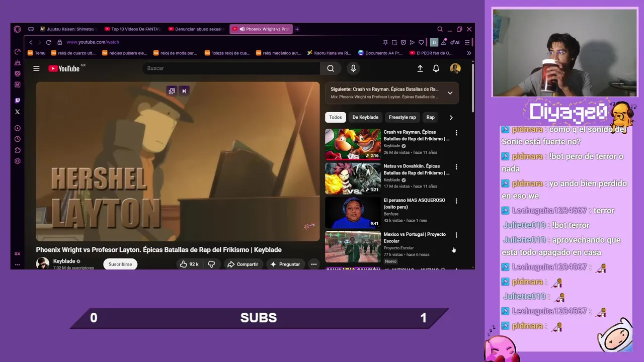
Task: Select the Freestyle rap filter chip
Action: click(x=403, y=118)
